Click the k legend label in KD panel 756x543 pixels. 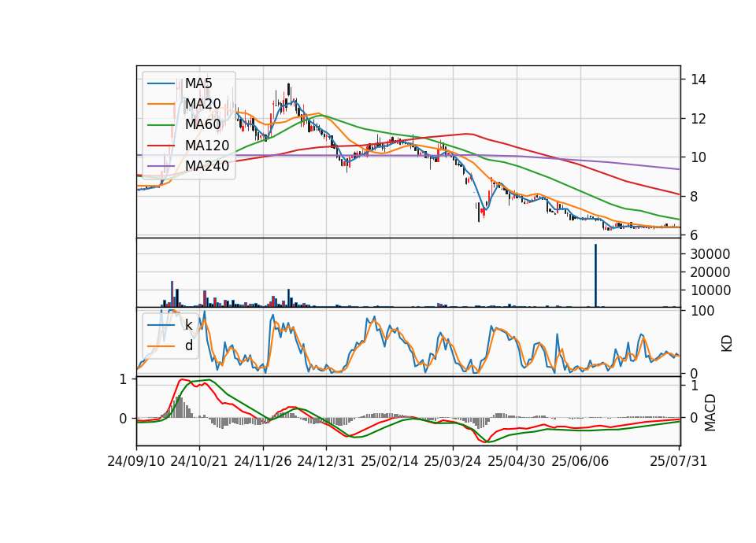coord(188,325)
